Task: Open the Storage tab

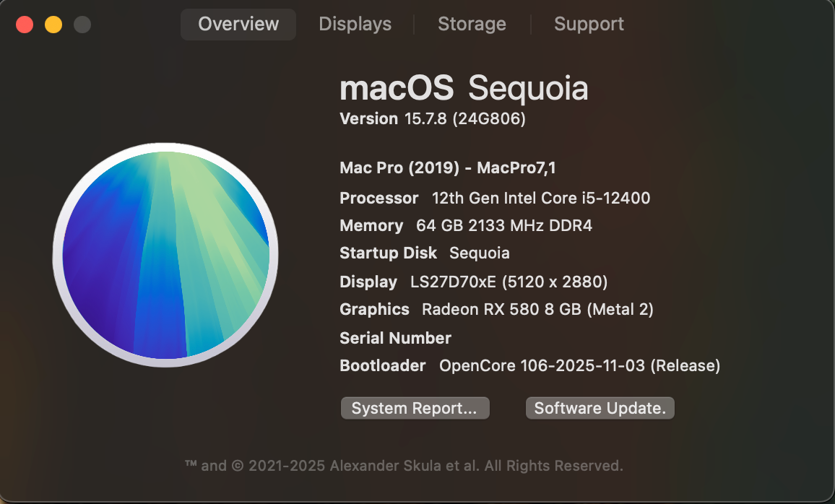Action: click(x=472, y=24)
